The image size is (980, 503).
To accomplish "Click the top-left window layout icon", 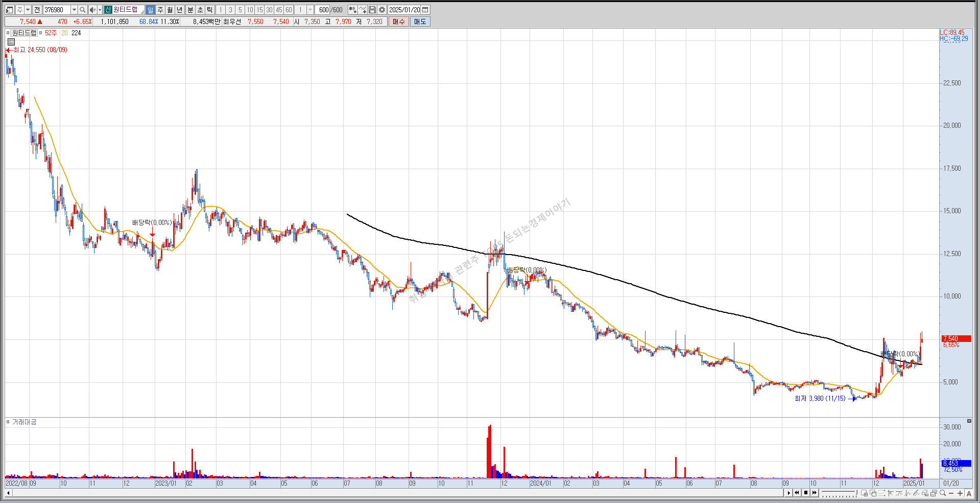I will click(9, 10).
